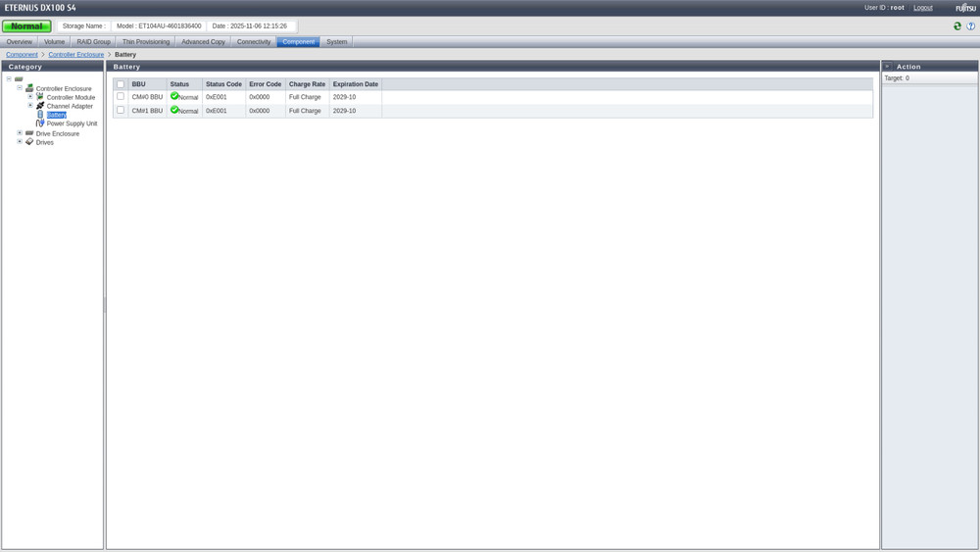The image size is (980, 552).
Task: Click the splitter handle beside Category panel
Action: [105, 305]
